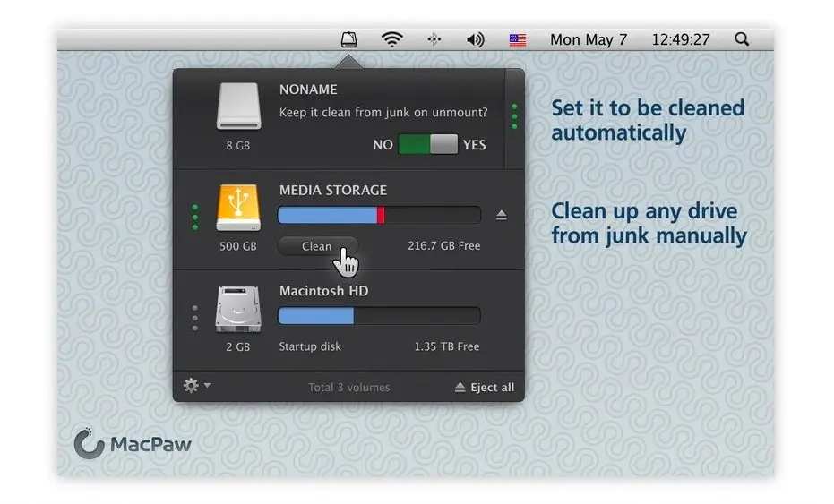Click the NONAME drive title
The height and width of the screenshot is (504, 834).
coord(308,90)
